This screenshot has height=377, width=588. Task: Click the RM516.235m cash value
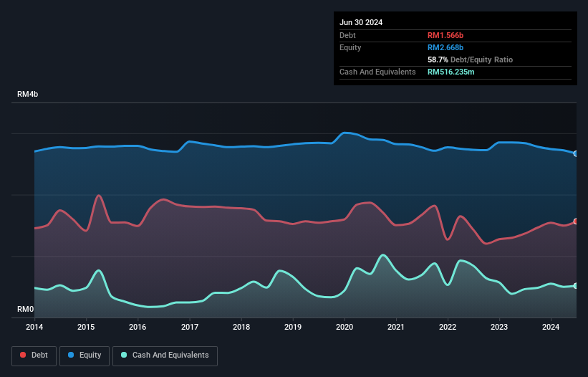[451, 72]
